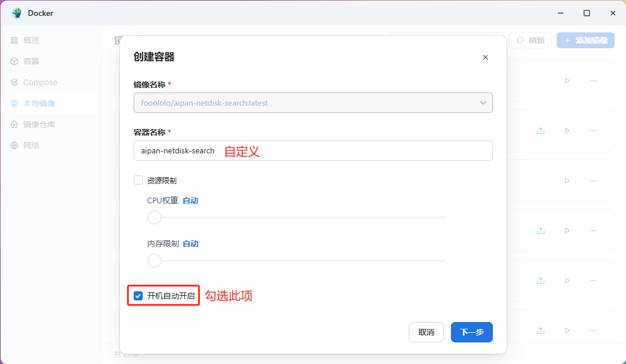Screen dimensions: 626x364
Task: Click 自动 next to CPU权重
Action: (x=190, y=200)
